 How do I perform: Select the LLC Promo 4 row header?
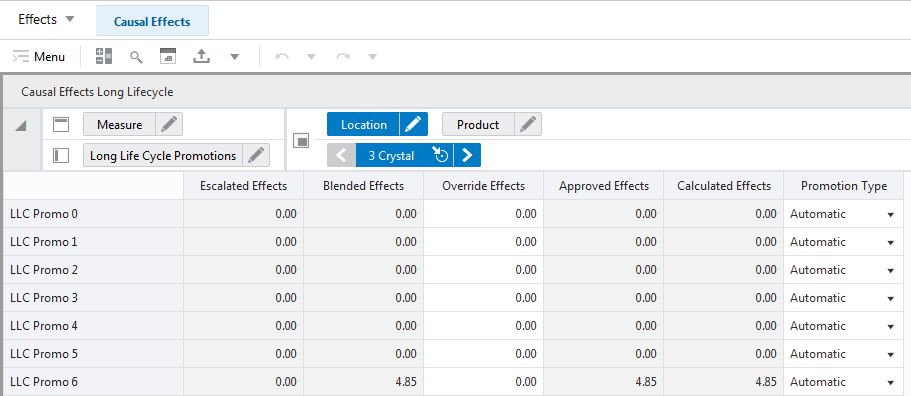93,325
